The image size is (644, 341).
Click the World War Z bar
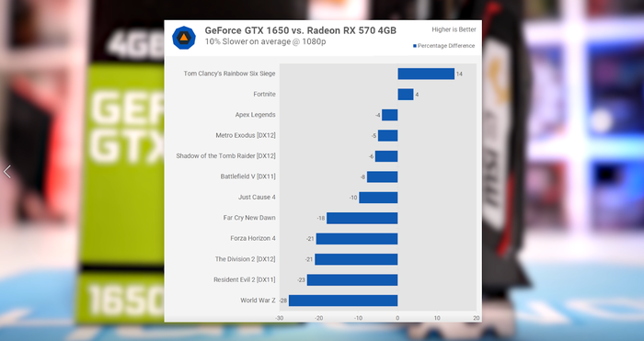pyautogui.click(x=343, y=301)
